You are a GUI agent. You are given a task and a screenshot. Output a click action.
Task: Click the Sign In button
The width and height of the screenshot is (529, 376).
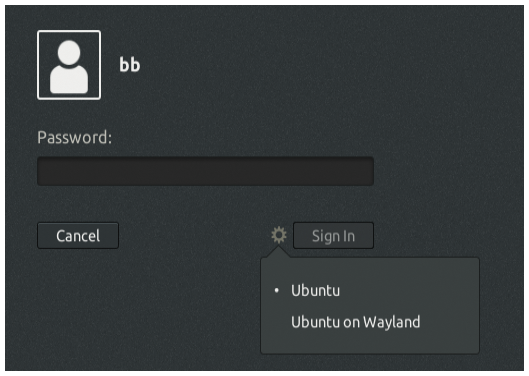pyautogui.click(x=333, y=236)
